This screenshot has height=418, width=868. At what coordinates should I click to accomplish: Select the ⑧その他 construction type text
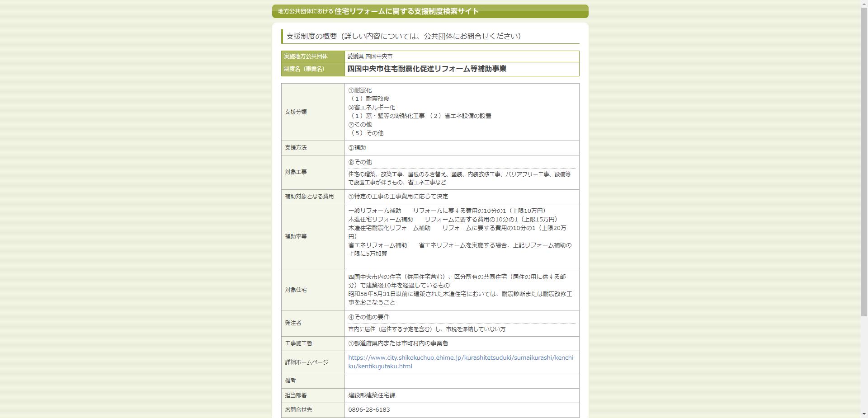point(359,162)
